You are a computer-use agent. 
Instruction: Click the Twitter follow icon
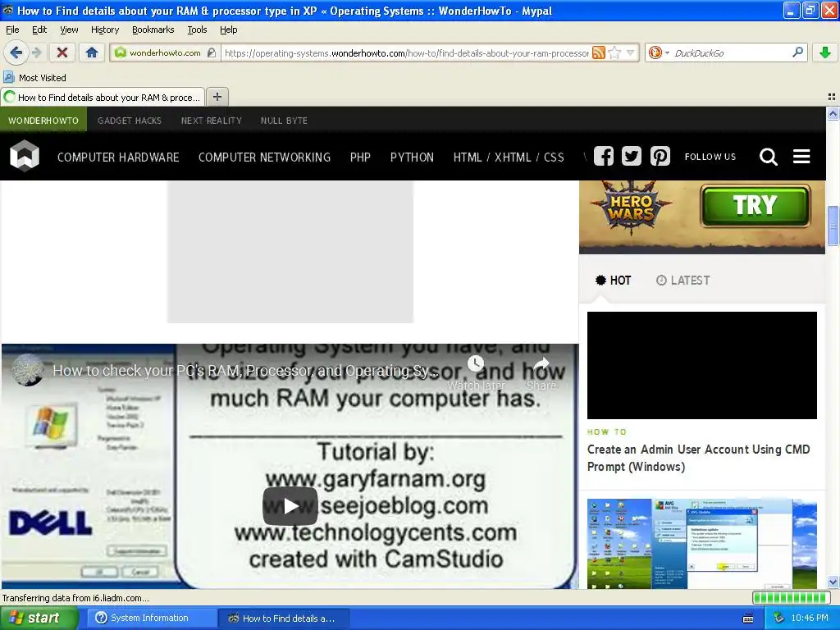[x=632, y=156]
